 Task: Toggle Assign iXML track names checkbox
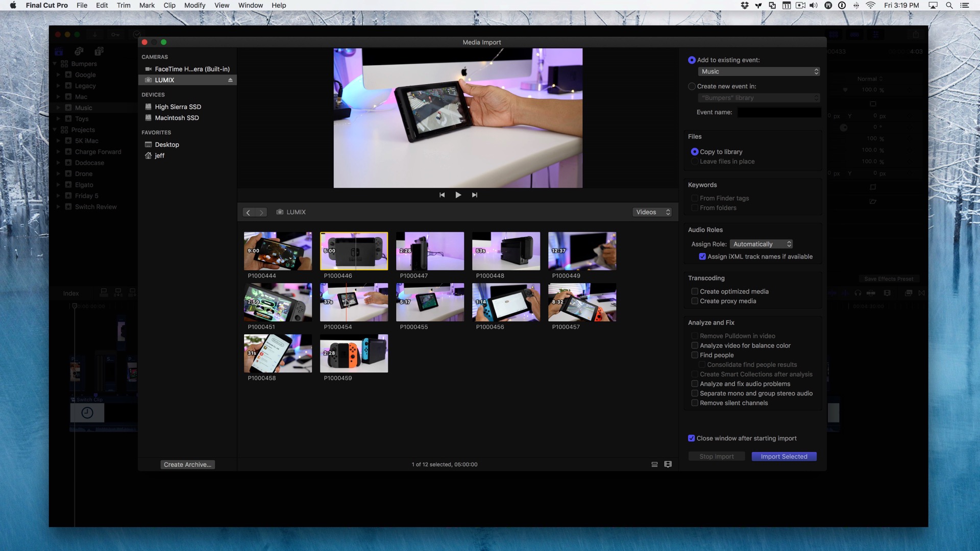tap(702, 257)
